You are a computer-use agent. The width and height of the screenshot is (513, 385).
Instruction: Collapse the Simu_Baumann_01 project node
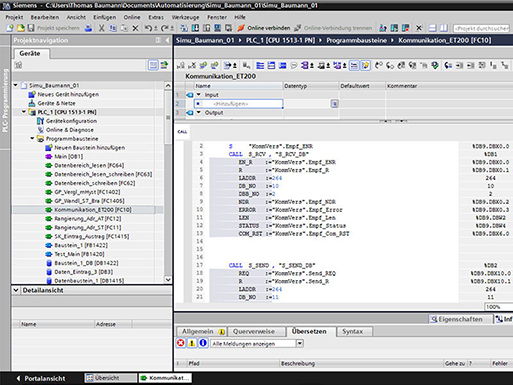coord(16,85)
